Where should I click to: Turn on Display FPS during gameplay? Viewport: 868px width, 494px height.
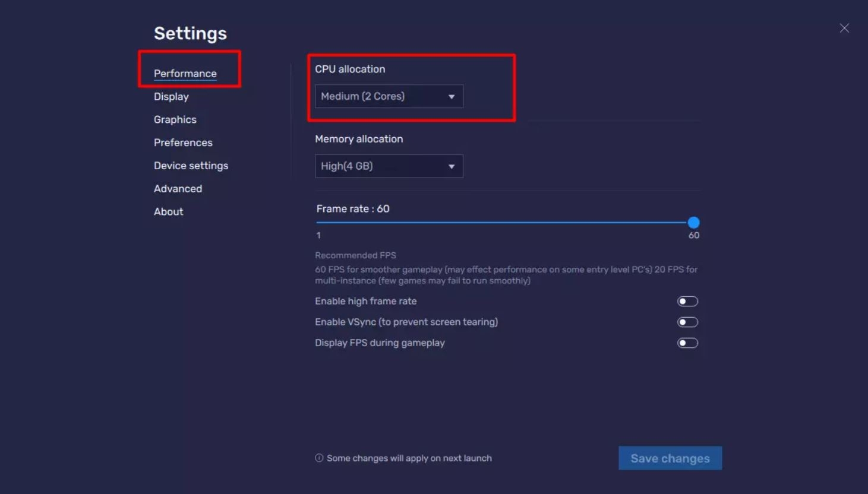(x=687, y=343)
